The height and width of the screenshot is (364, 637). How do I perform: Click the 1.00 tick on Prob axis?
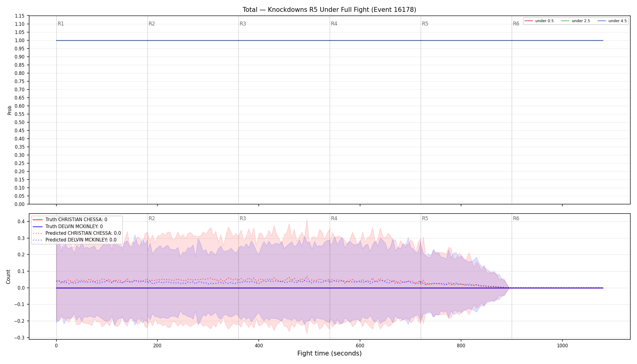coord(19,40)
